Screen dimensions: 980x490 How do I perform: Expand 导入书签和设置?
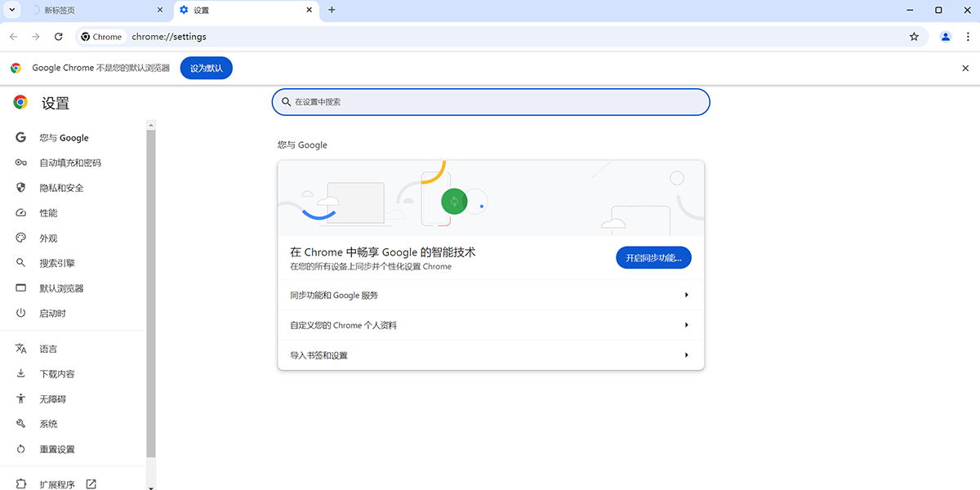point(490,355)
